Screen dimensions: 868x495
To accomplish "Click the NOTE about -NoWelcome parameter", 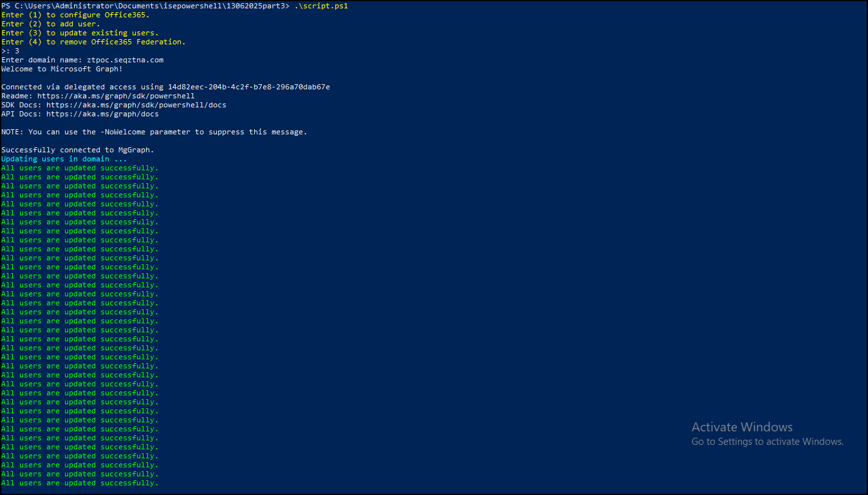I will (x=154, y=132).
